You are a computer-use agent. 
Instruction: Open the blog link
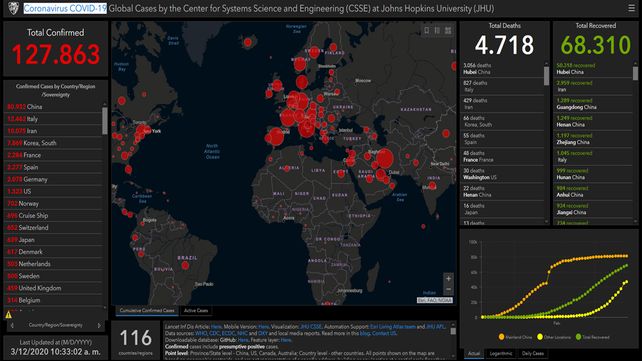[364, 334]
